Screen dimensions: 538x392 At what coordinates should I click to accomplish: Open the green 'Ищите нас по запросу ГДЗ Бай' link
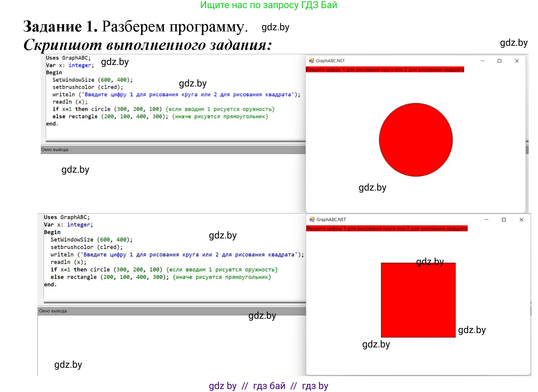click(268, 5)
